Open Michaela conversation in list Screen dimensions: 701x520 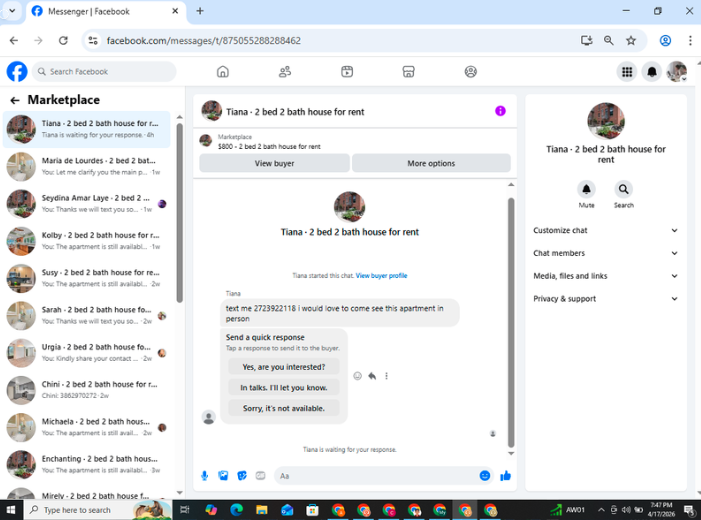coord(86,427)
